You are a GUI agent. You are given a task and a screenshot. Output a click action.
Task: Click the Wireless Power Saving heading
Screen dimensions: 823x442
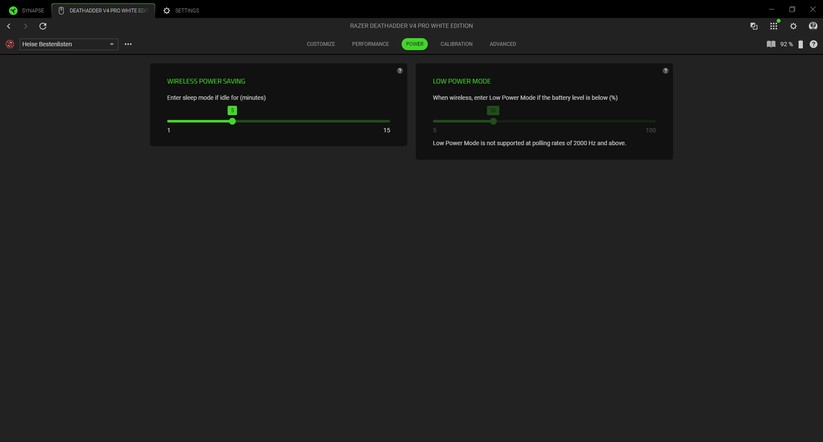[x=206, y=81]
